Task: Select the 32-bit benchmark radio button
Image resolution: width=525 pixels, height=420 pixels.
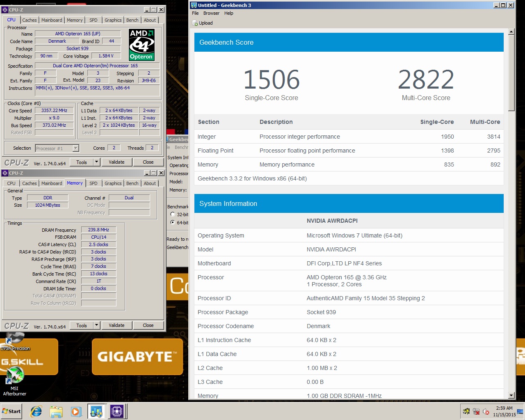Action: pyautogui.click(x=173, y=214)
